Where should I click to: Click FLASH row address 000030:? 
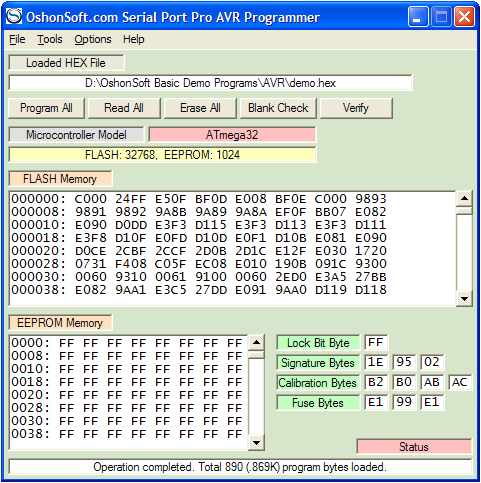(x=39, y=277)
